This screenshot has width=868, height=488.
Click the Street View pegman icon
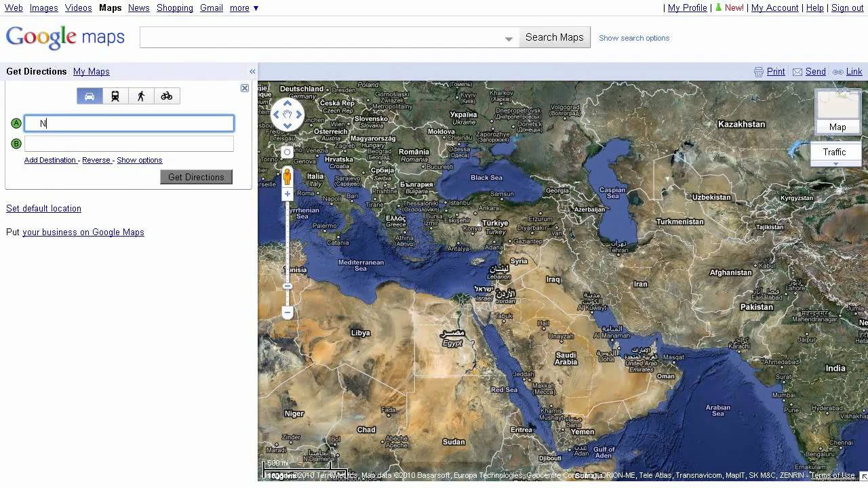point(288,176)
